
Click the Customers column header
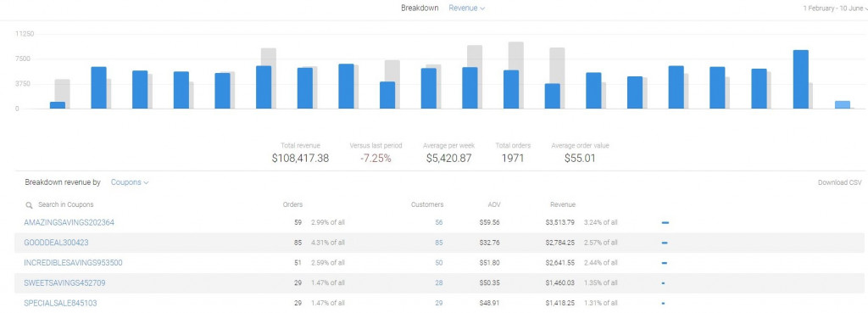[x=427, y=205]
